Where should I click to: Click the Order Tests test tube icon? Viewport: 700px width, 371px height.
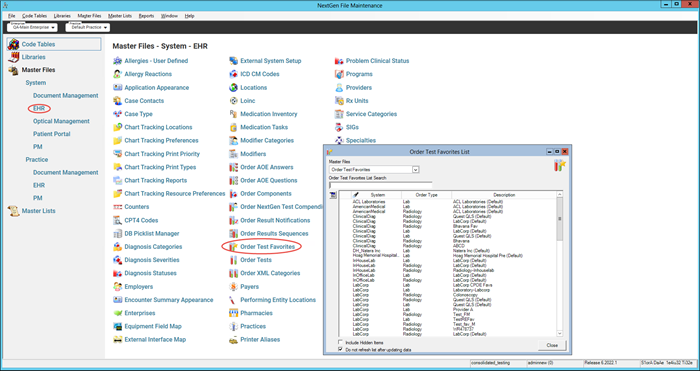point(233,260)
